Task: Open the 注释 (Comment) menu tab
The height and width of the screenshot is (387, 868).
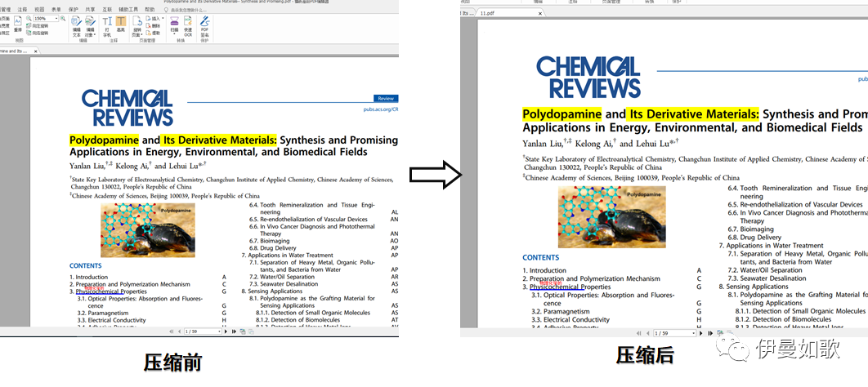Action: 22,10
